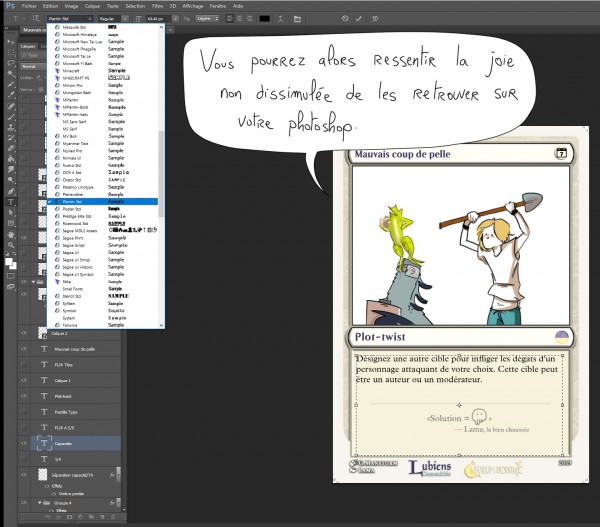Click the add layer mask icon
This screenshot has height=527, width=600.
70,517
